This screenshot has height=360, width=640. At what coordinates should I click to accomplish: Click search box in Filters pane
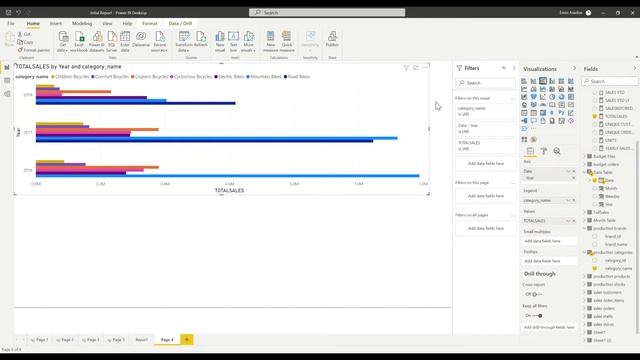(x=485, y=83)
